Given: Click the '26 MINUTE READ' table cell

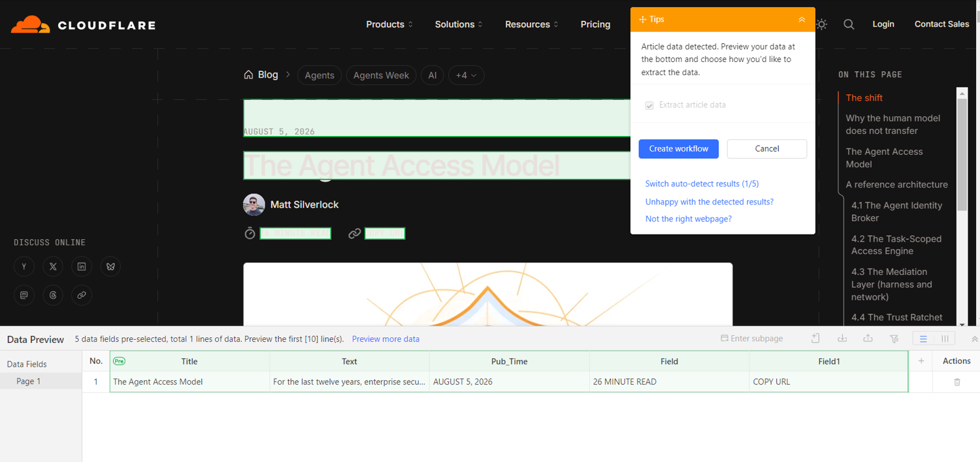Looking at the screenshot, I should (x=670, y=382).
